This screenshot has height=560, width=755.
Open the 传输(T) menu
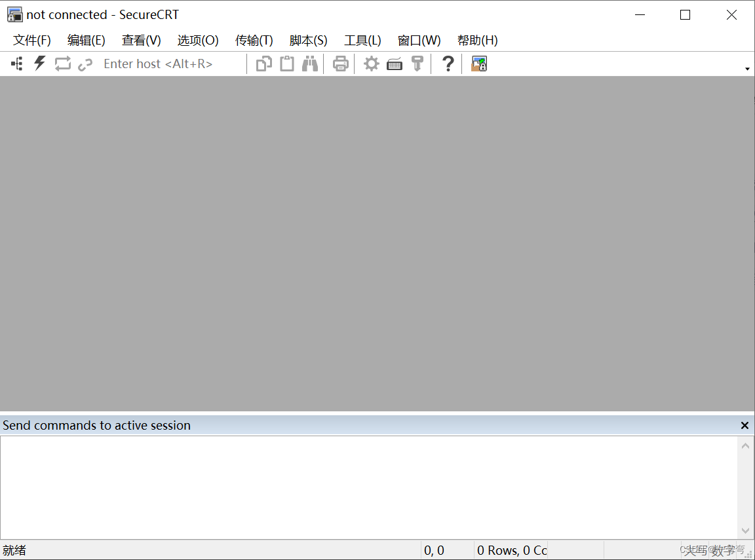(254, 40)
